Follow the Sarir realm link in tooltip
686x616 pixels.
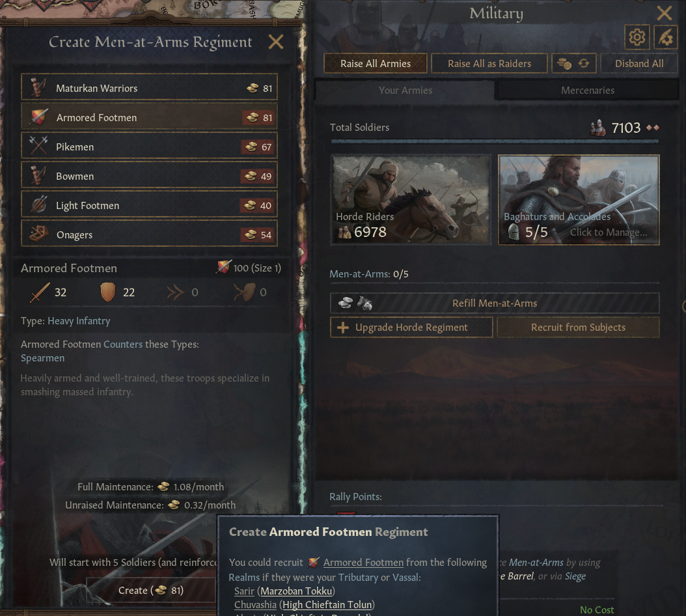[244, 591]
